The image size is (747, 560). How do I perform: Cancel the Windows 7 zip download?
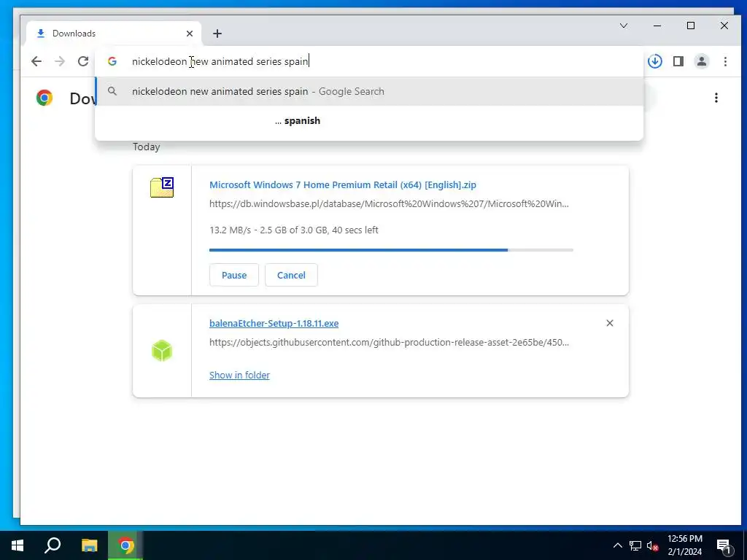pyautogui.click(x=291, y=275)
